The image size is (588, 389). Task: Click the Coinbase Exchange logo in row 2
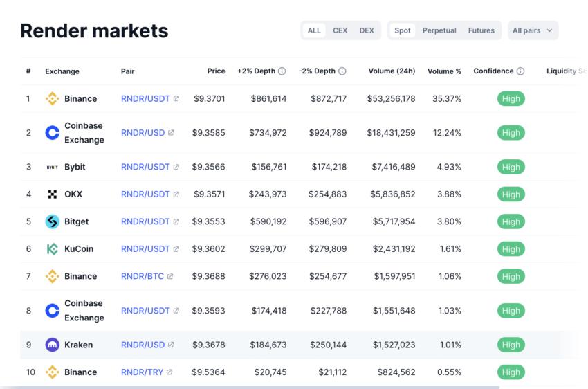tap(52, 133)
